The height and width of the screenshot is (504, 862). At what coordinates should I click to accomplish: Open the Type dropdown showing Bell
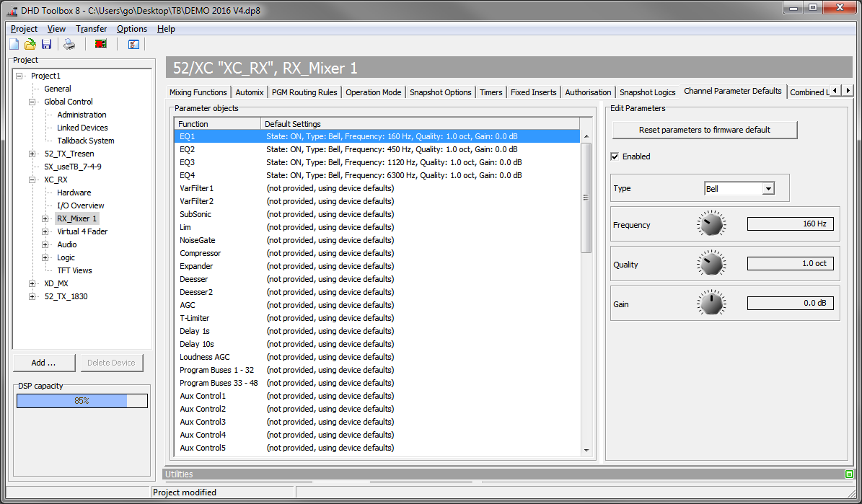(x=769, y=187)
